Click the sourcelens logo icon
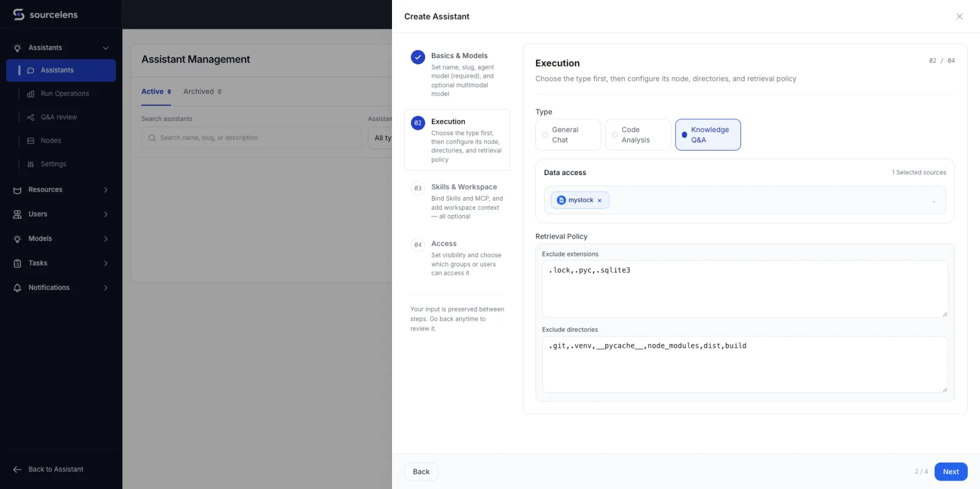Viewport: 980px width, 489px height. [x=19, y=14]
